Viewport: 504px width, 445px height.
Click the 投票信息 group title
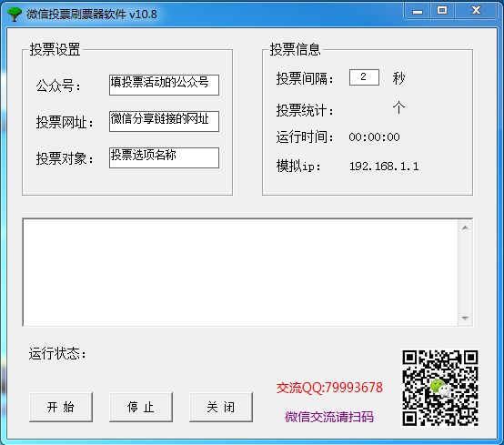295,49
